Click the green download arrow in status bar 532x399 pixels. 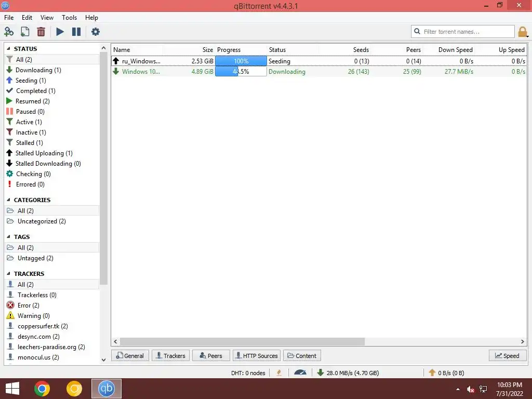pyautogui.click(x=320, y=373)
